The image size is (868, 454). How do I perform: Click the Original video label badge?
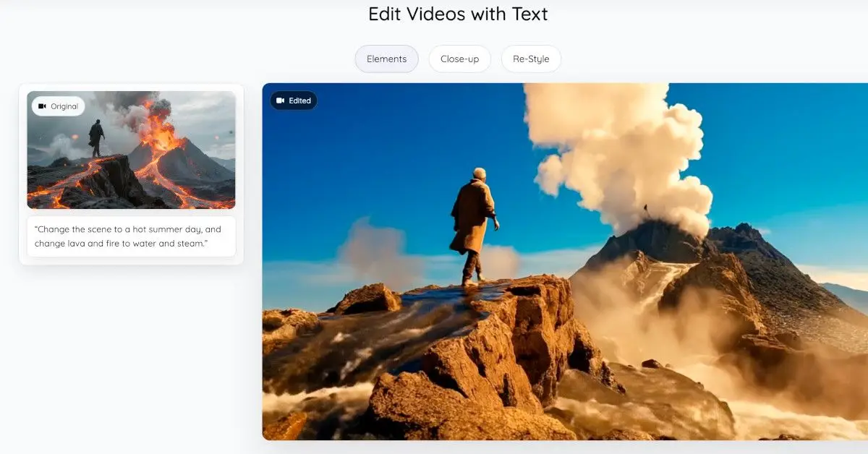57,106
